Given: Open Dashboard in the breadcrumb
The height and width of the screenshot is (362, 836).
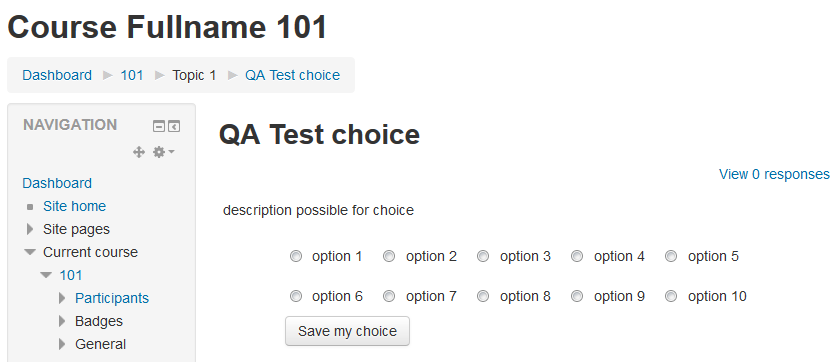Looking at the screenshot, I should tap(57, 75).
